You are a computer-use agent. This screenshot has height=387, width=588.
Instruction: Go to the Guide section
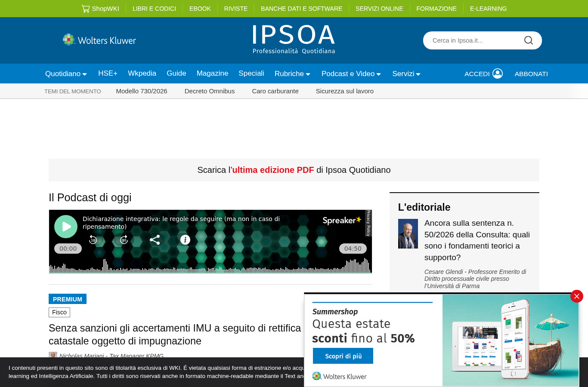176,74
